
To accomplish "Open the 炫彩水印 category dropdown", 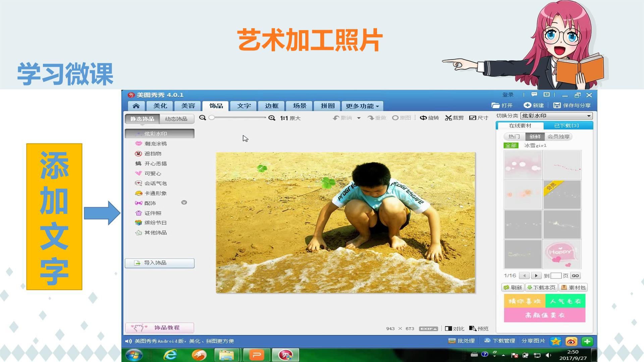I will point(557,116).
